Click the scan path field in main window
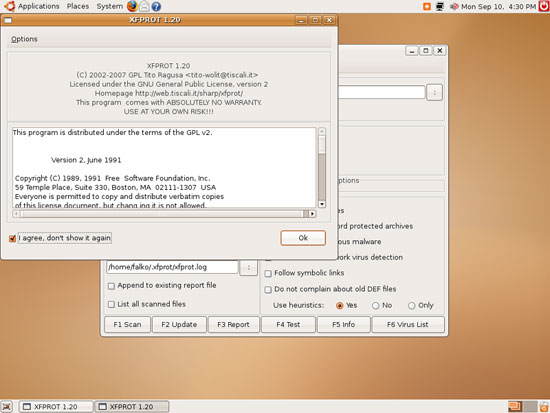The height and width of the screenshot is (413, 550). (381, 92)
